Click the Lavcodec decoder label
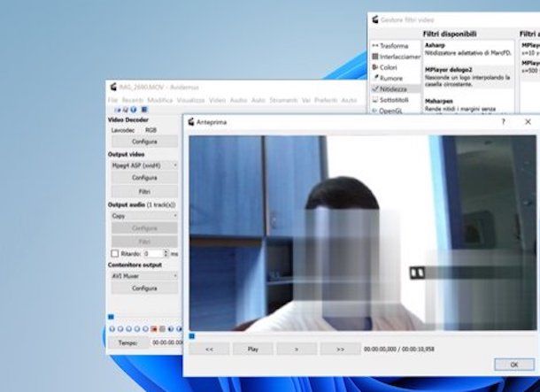The image size is (540, 392). pos(122,130)
